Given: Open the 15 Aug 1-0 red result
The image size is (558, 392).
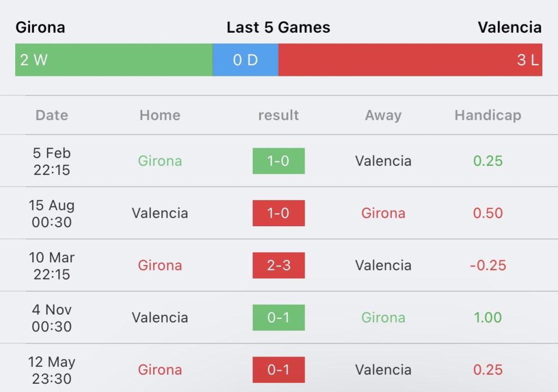Looking at the screenshot, I should click(x=278, y=213).
